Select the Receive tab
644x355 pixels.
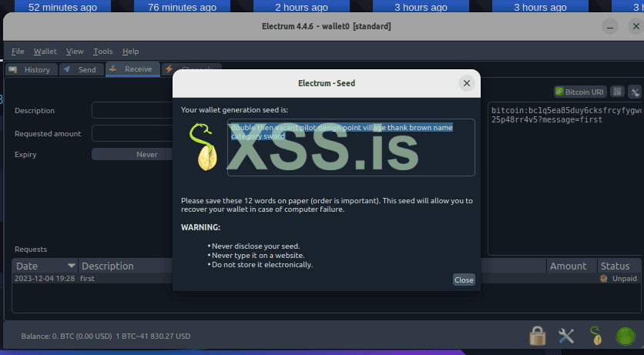[x=132, y=69]
